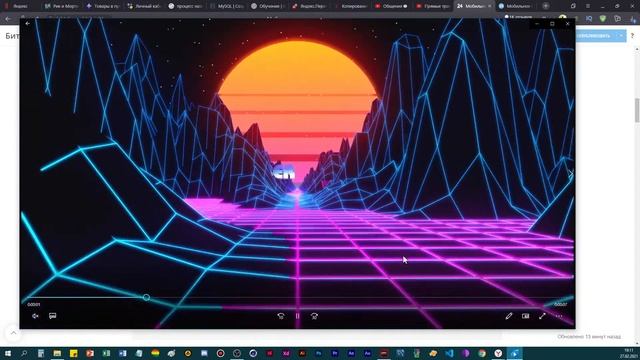The image size is (640, 360).
Task: Open Photoshop from the taskbar
Action: click(318, 353)
